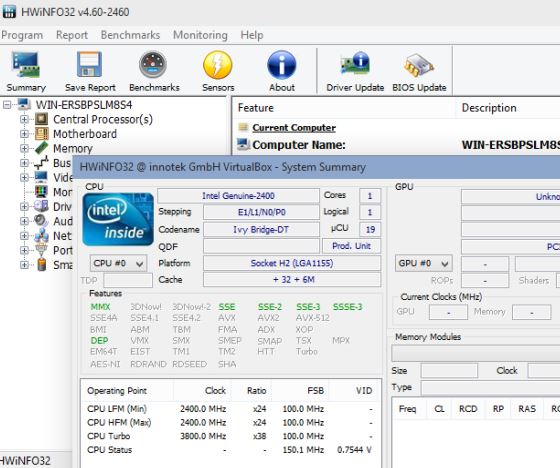Click the Ports icon in tree
The image size is (560, 468).
41,250
